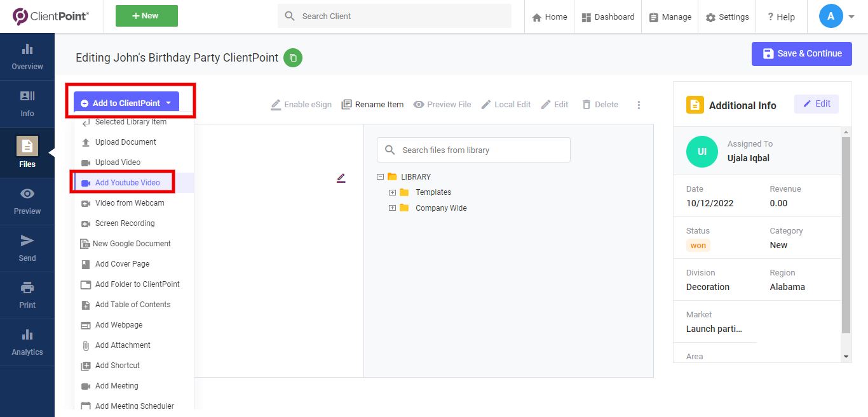Image resolution: width=868 pixels, height=417 pixels.
Task: Click search magnifier icon in top bar
Action: (290, 16)
